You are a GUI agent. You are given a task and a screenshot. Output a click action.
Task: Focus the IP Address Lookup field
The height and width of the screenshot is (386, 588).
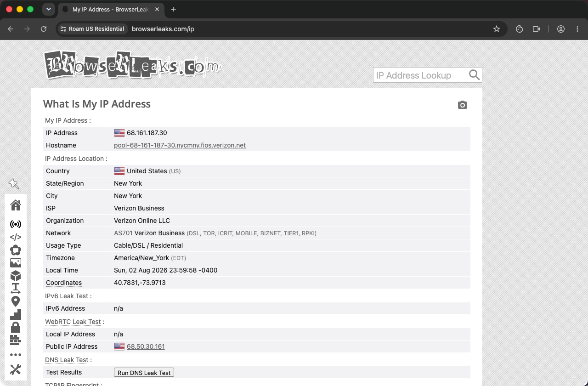(427, 75)
